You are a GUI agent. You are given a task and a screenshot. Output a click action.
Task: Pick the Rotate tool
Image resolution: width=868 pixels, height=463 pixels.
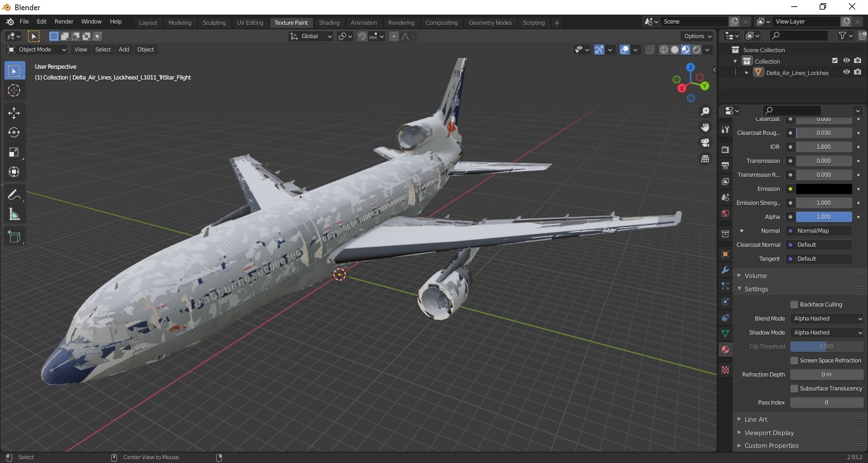coord(14,132)
